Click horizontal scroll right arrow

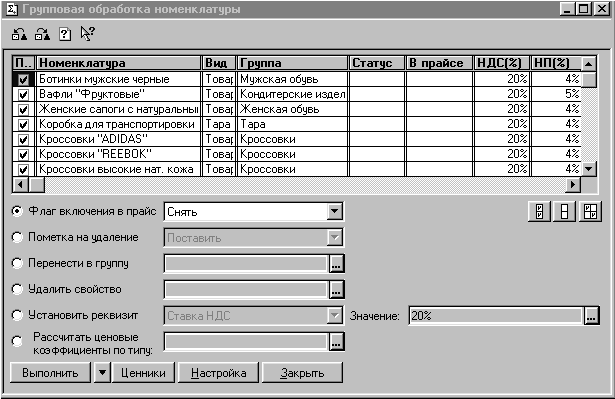point(573,184)
